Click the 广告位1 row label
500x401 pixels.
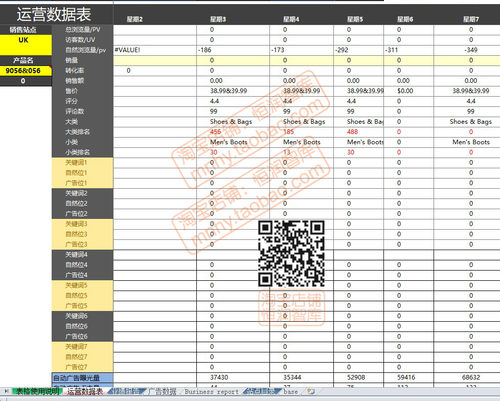pyautogui.click(x=83, y=183)
